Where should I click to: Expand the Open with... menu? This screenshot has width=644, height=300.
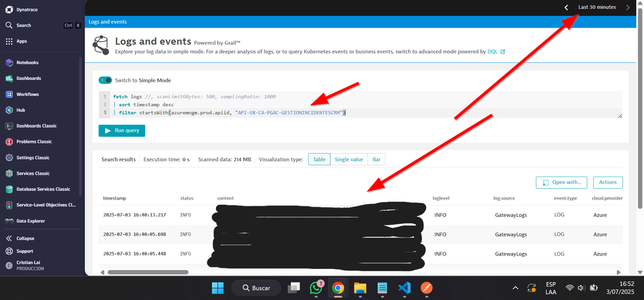[561, 182]
